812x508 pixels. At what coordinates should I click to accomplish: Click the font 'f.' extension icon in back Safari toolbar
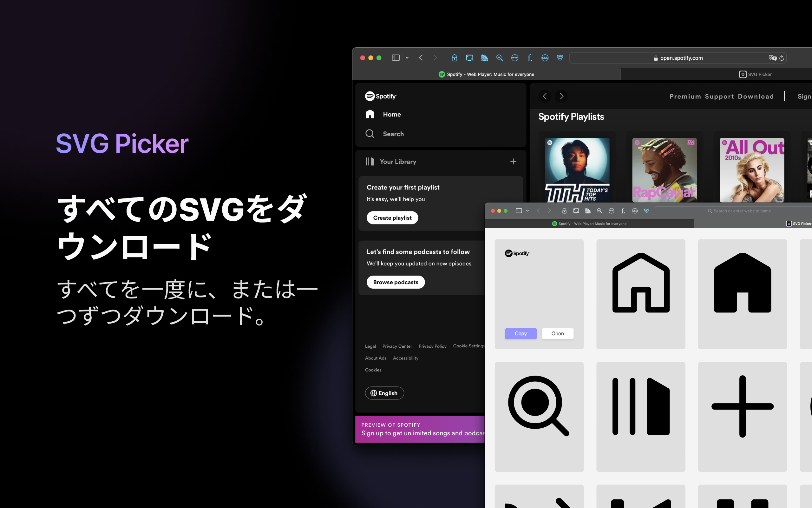pyautogui.click(x=530, y=58)
